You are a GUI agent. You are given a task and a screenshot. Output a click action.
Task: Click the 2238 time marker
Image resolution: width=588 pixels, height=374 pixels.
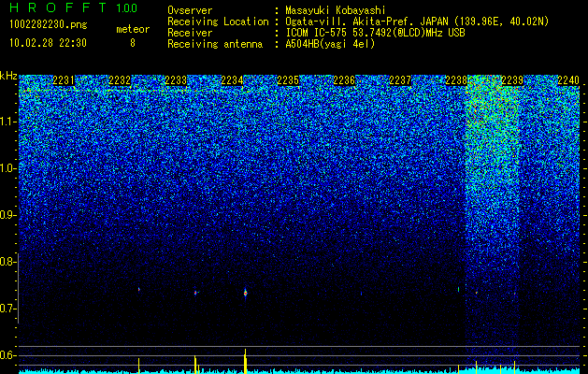pos(456,80)
